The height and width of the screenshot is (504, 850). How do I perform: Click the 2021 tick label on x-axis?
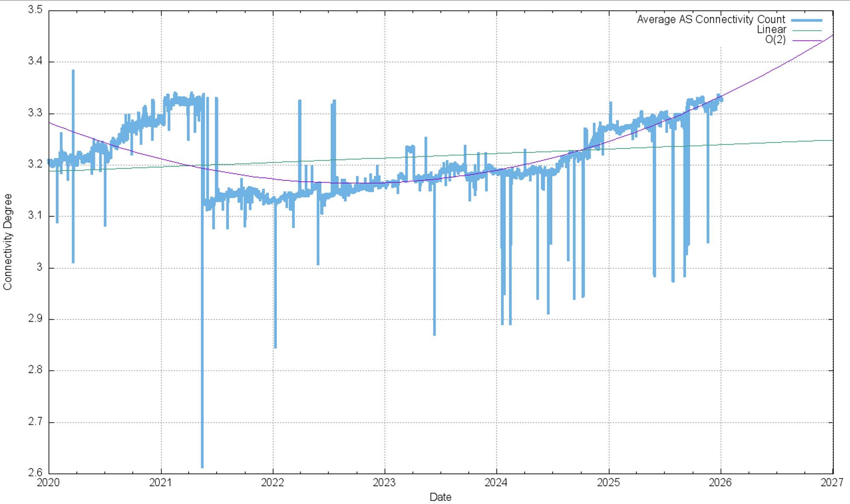click(x=161, y=482)
